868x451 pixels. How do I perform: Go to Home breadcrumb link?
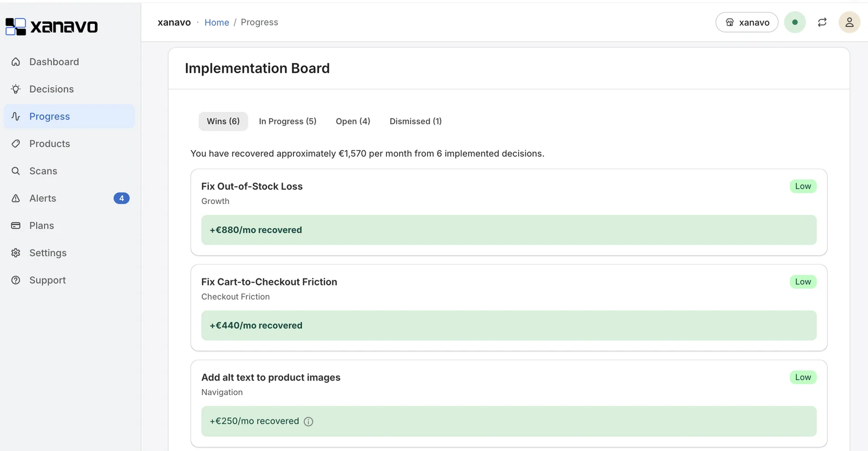click(x=216, y=22)
